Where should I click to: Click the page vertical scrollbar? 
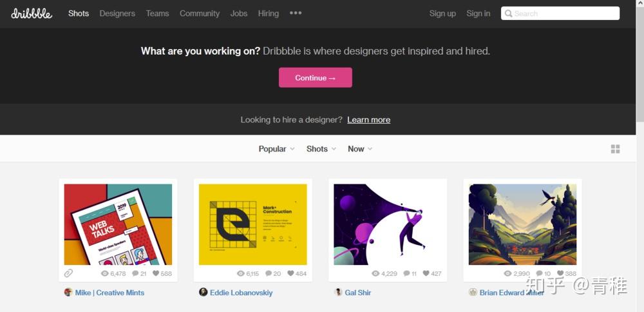[639, 64]
